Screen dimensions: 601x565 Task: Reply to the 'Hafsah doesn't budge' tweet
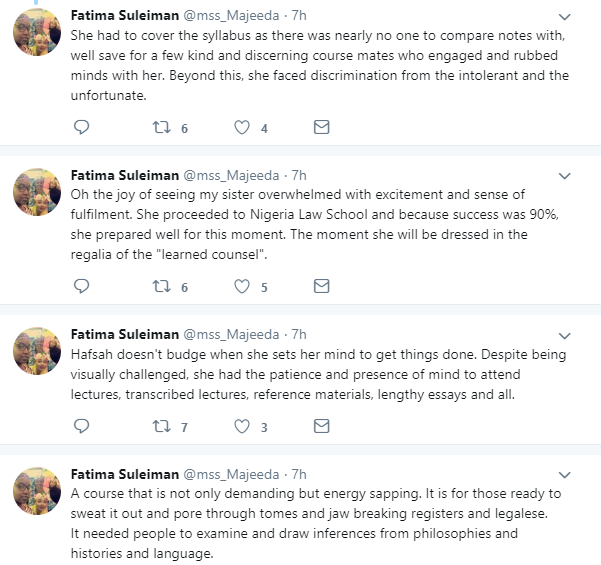[83, 427]
